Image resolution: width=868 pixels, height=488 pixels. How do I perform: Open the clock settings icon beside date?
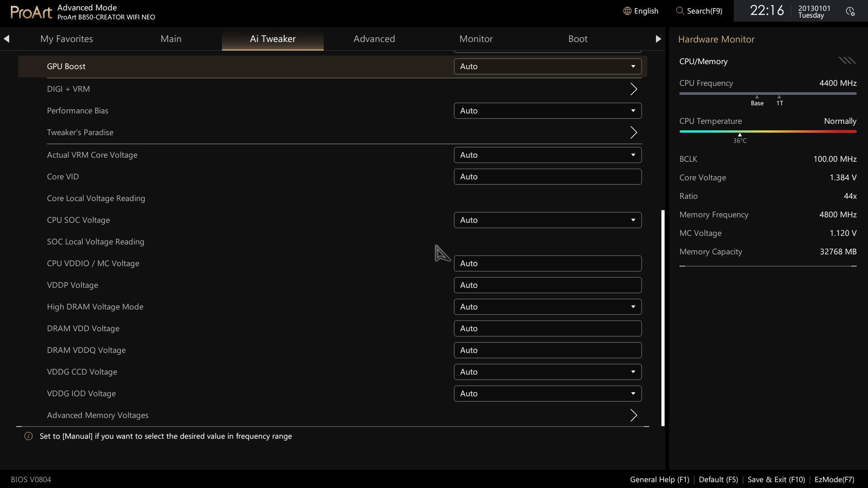click(850, 11)
